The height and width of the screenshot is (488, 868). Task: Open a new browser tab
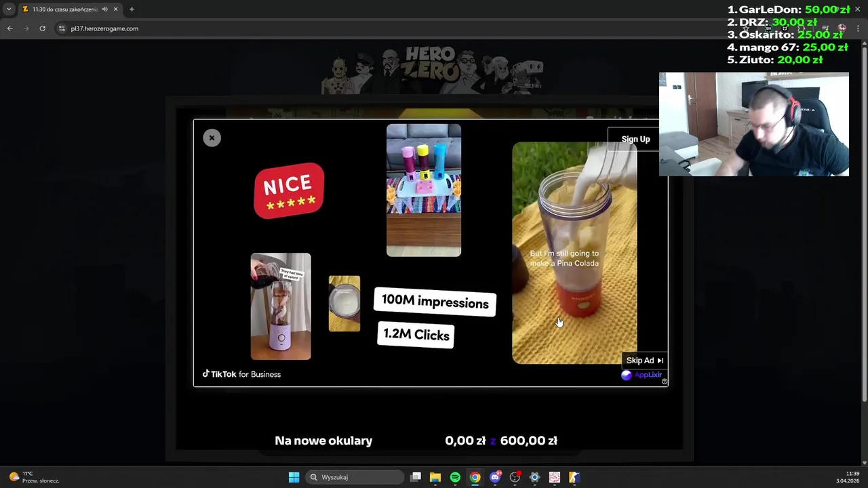[132, 9]
